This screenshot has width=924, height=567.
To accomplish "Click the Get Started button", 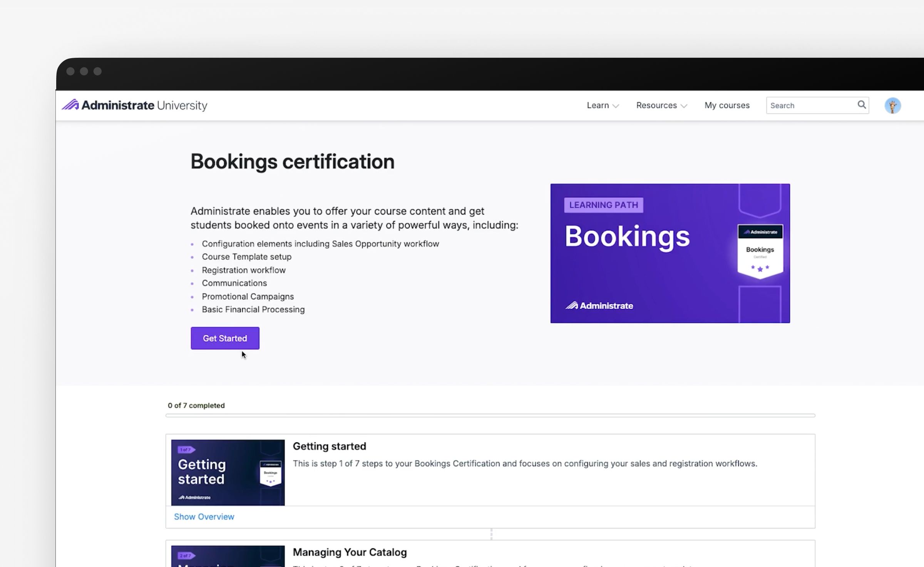I will point(225,338).
